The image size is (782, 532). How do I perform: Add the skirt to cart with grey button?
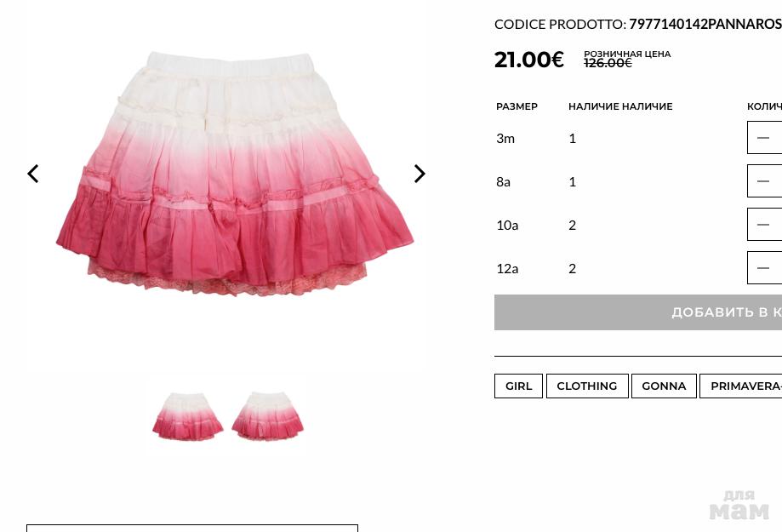(x=638, y=312)
